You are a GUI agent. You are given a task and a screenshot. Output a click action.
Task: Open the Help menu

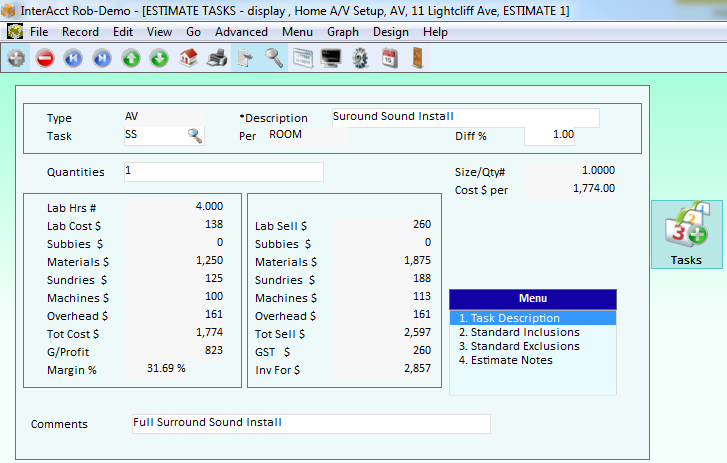pyautogui.click(x=435, y=32)
